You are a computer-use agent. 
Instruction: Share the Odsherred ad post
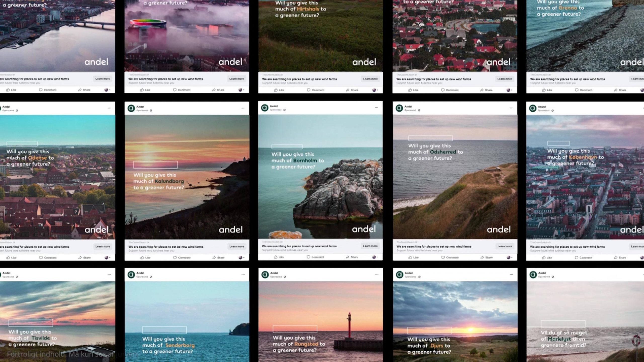[487, 257]
